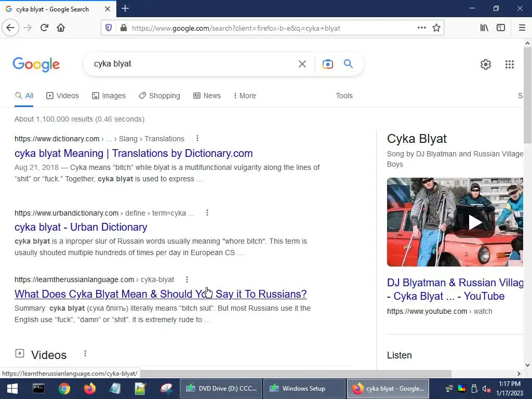Close the 'cyka blyat - Google Search' tab
Image resolution: width=532 pixels, height=399 pixels.
point(108,9)
